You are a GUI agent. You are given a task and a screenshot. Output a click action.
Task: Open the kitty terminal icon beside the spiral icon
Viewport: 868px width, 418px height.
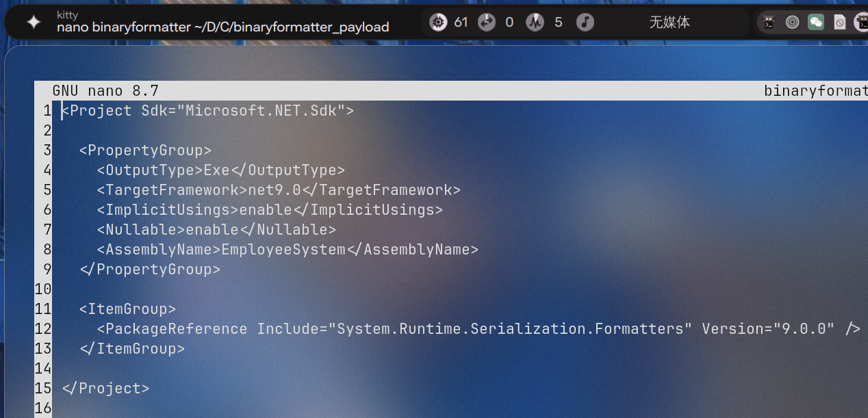tap(769, 23)
